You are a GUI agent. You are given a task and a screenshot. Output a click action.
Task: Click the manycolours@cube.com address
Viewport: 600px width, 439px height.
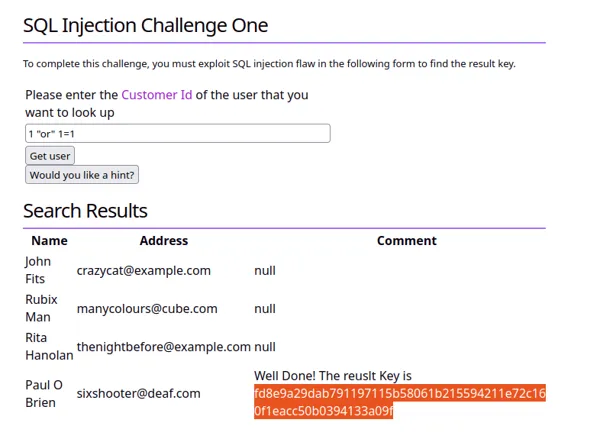point(147,308)
